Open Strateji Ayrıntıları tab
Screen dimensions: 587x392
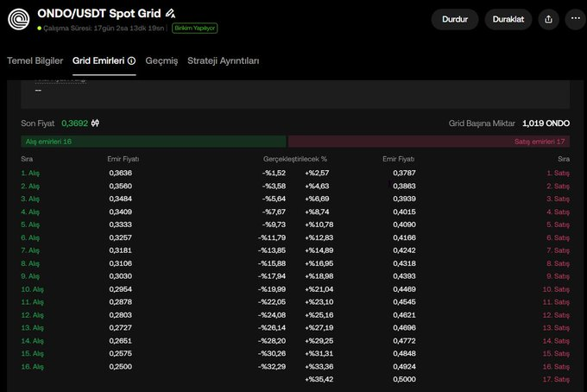(x=223, y=60)
